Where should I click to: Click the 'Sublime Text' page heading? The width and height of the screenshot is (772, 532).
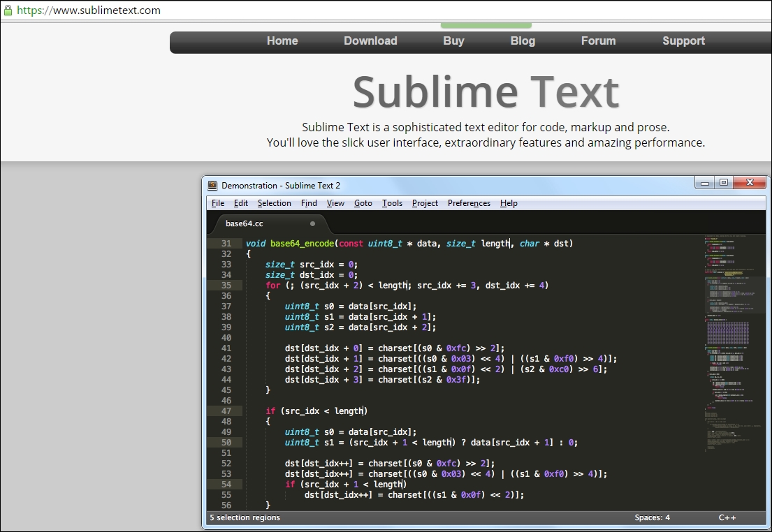pos(486,92)
